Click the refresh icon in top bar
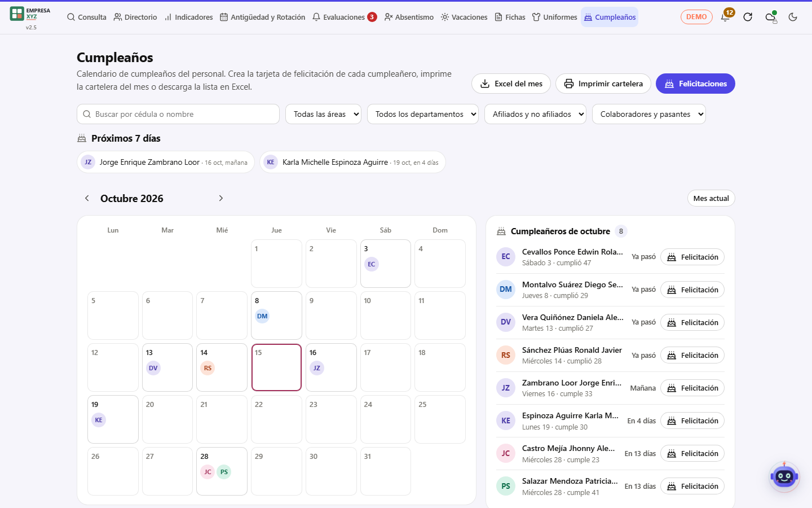Screen dimensions: 812x508 click(748, 17)
